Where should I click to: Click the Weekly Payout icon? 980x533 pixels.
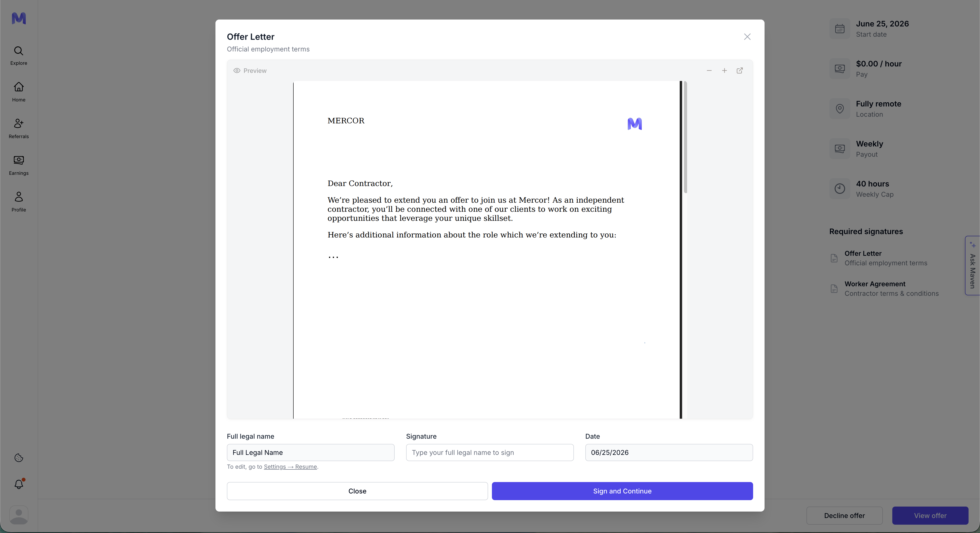click(x=840, y=149)
